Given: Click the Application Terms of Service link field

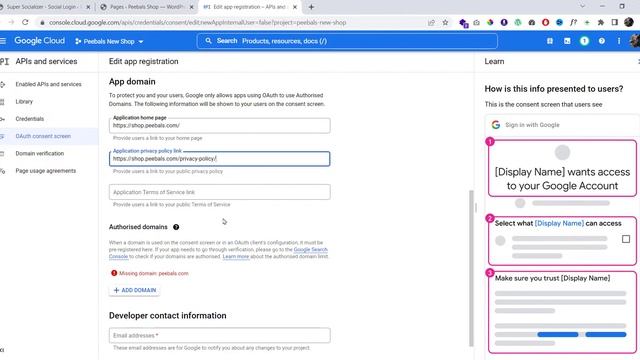Looking at the screenshot, I should (220, 192).
